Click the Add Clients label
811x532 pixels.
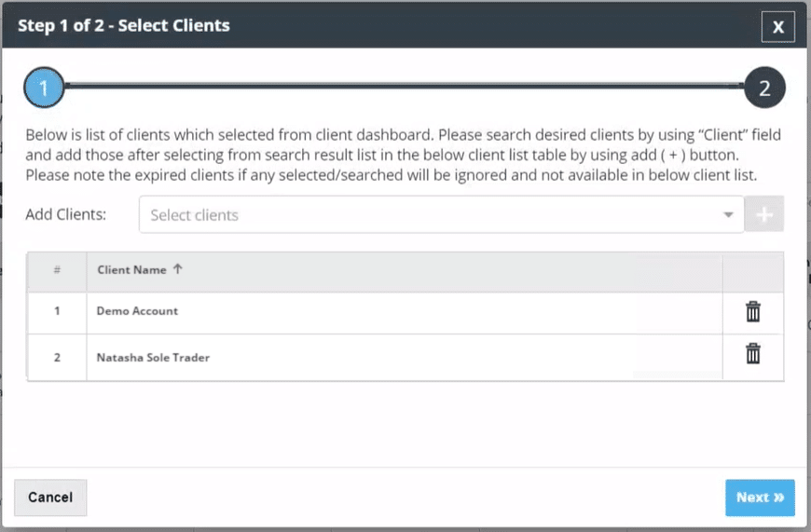(66, 214)
